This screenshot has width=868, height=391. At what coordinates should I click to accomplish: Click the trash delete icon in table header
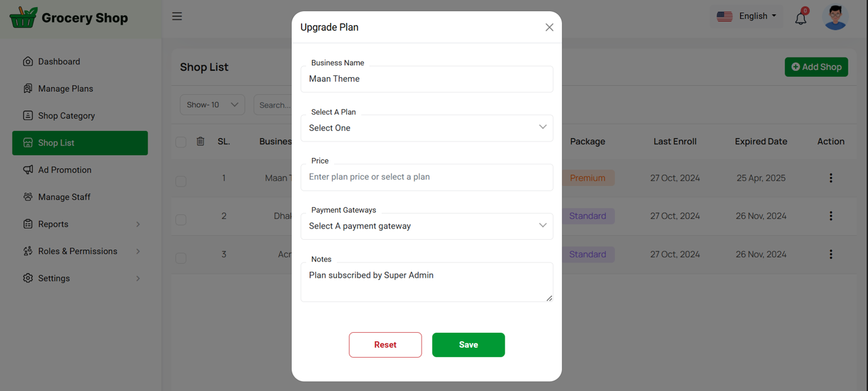(201, 141)
